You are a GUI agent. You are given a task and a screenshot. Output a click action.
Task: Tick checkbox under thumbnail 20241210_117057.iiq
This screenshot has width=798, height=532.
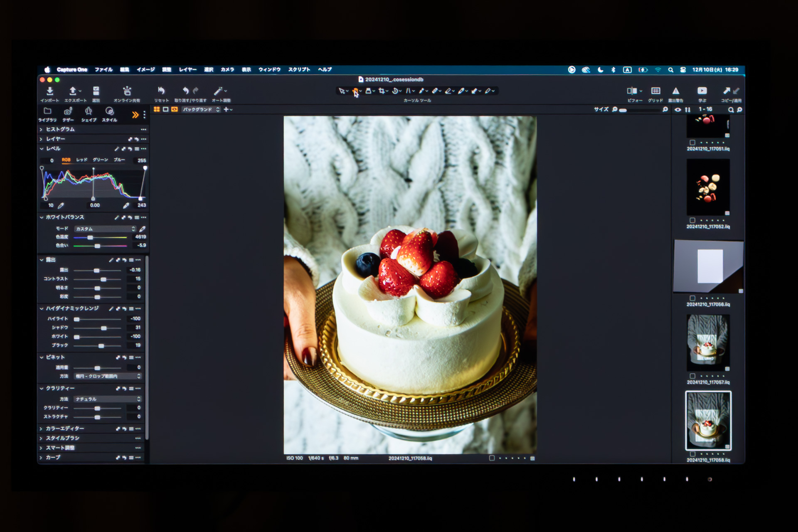coord(692,376)
